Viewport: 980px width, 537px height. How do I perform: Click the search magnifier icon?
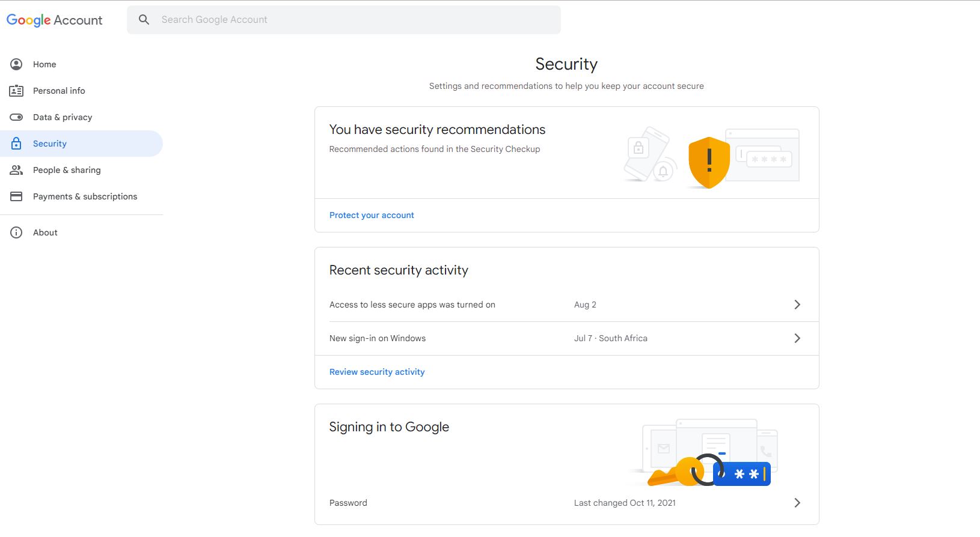point(144,20)
